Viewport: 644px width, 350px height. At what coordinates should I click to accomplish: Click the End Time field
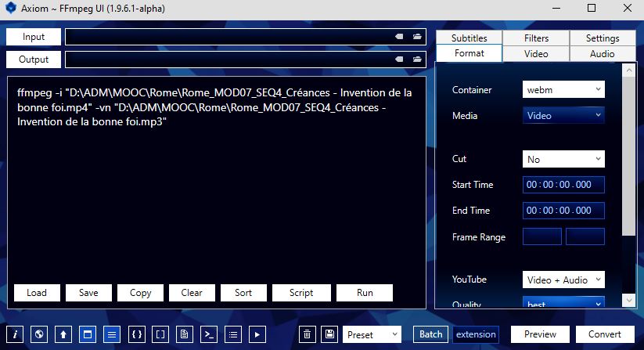[563, 211]
